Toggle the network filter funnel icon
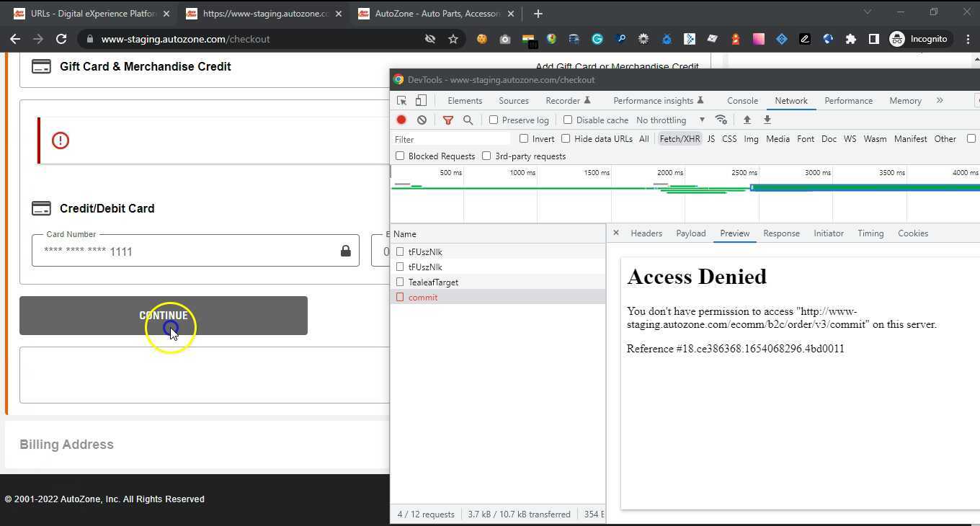Image resolution: width=980 pixels, height=526 pixels. pyautogui.click(x=447, y=120)
